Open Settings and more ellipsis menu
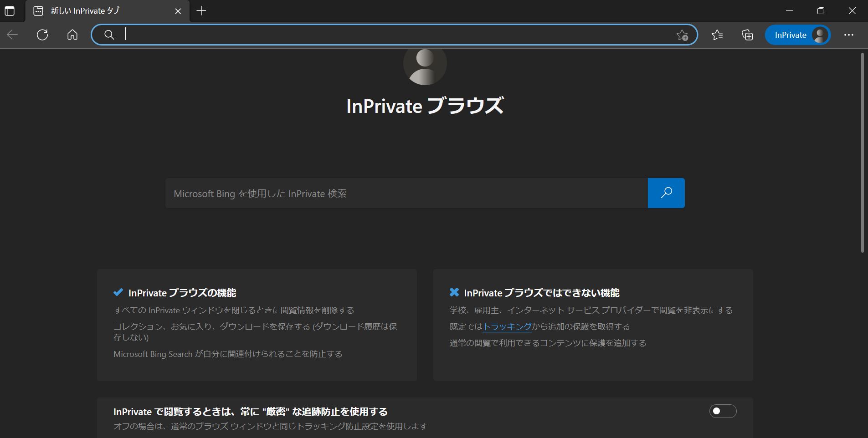 (x=848, y=35)
